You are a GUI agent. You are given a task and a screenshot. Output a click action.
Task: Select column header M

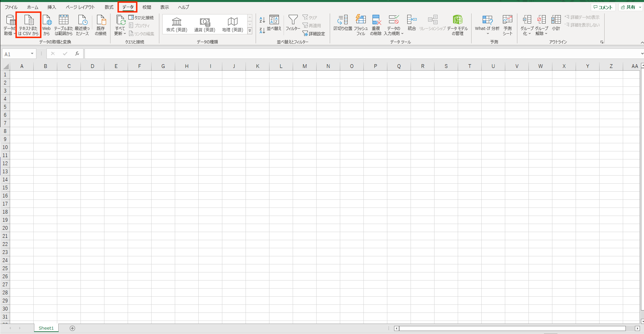pyautogui.click(x=304, y=66)
